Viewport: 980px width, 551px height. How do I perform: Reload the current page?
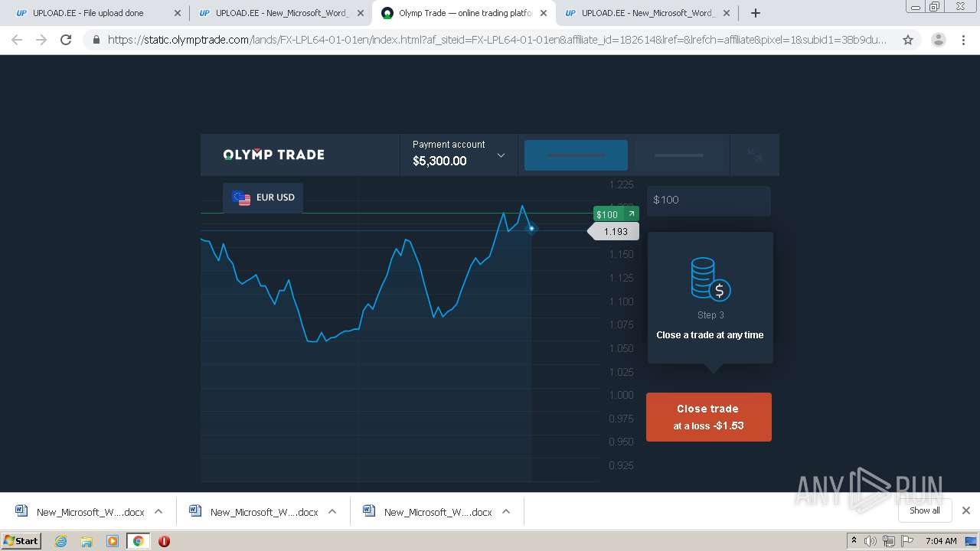(x=66, y=40)
